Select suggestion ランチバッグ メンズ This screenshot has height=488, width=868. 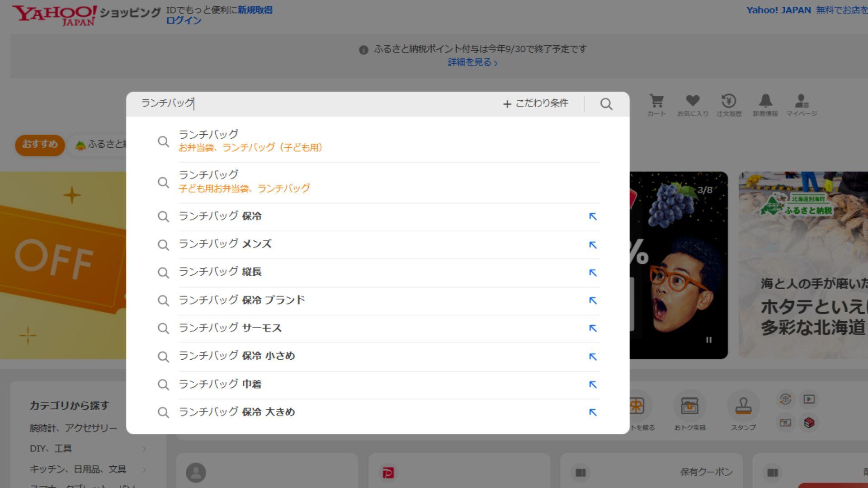click(x=225, y=244)
